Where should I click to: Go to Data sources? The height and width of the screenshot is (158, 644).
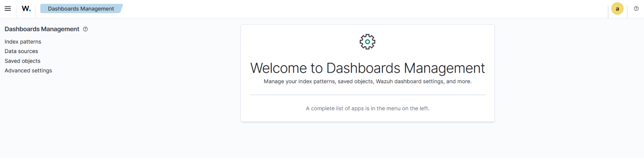pos(21,51)
